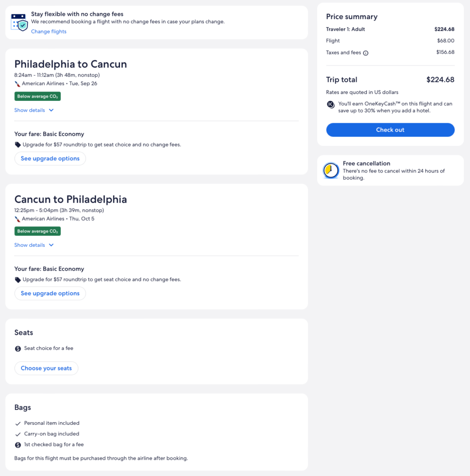Click American Airlines logo on Philadelphia to Cancun
Screen dimensions: 470x476
pos(18,84)
